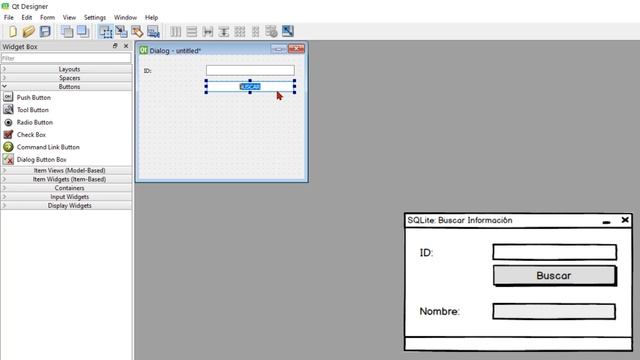Apply Lay Out Vertically in Splitter
The image size is (640, 360).
click(224, 31)
